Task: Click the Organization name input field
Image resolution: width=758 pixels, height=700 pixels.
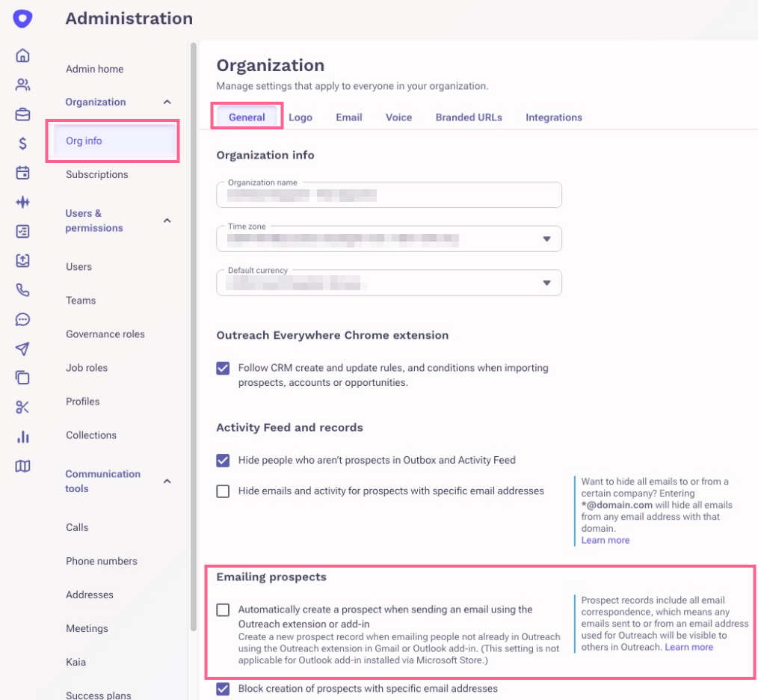Action: 389,195
